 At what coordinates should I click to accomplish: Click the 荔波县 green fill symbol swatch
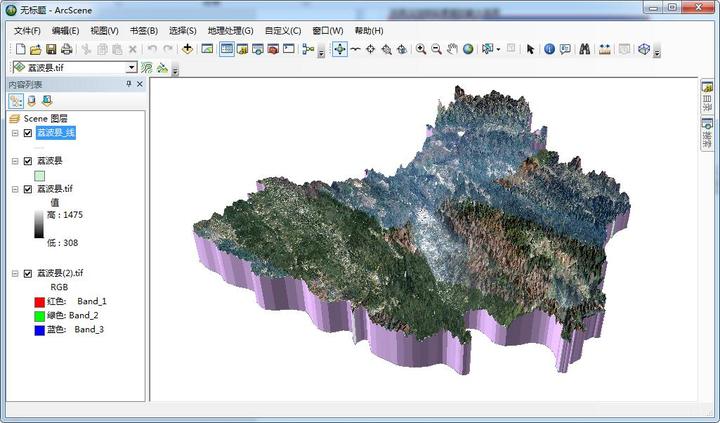coord(40,175)
